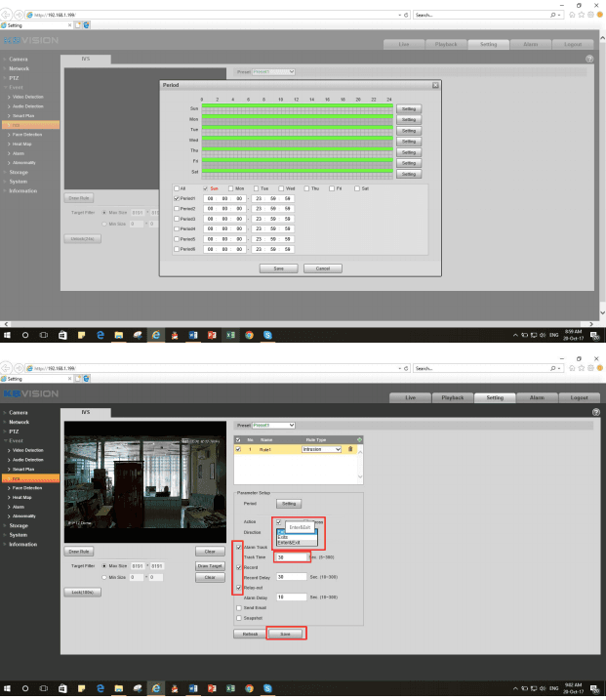Open the IVS tab above camera preview
This screenshot has height=700, width=606.
(86, 414)
